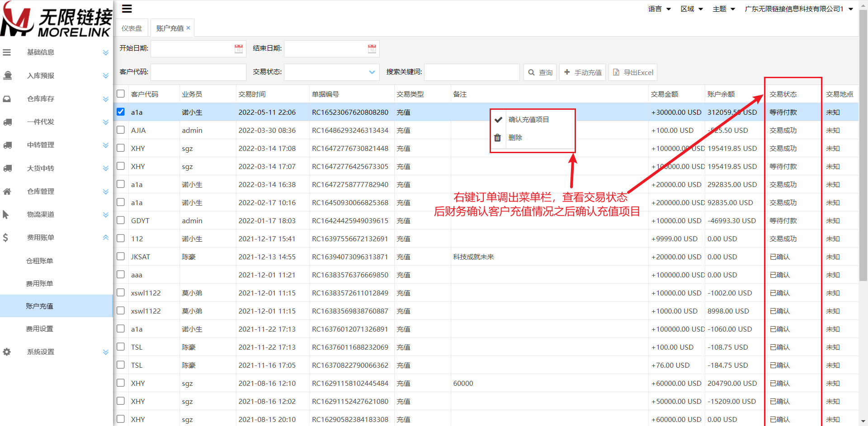Click the 中转管理 truck icon
The image size is (868, 426).
point(7,145)
